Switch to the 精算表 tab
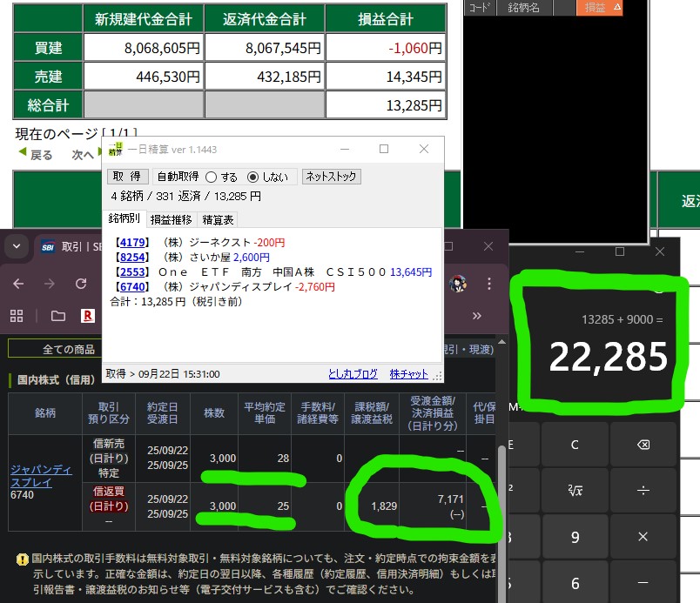The image size is (700, 603). (x=218, y=219)
